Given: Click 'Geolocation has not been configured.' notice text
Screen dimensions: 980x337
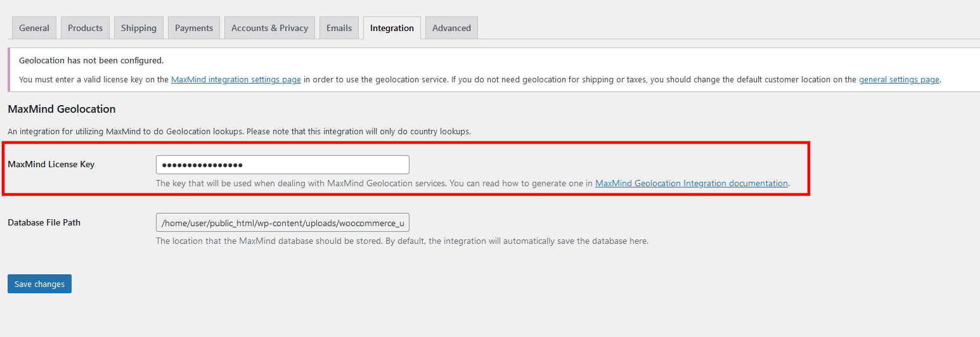Looking at the screenshot, I should pos(91,61).
